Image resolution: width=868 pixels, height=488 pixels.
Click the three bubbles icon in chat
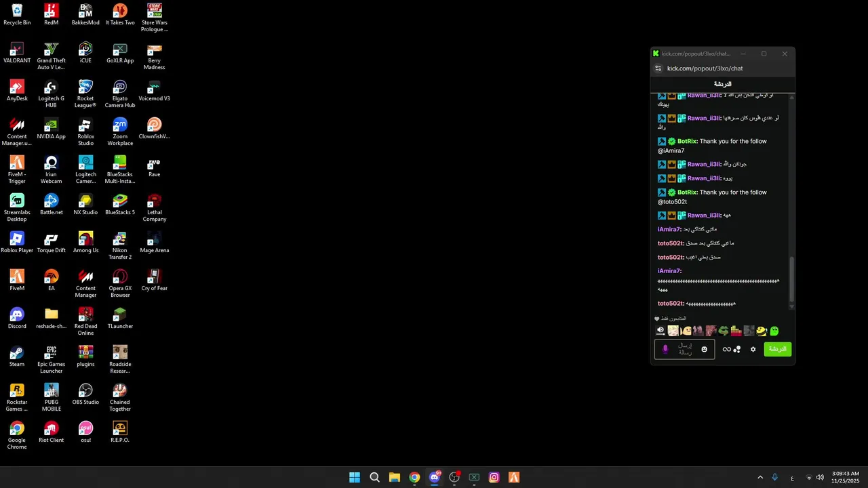click(x=737, y=349)
